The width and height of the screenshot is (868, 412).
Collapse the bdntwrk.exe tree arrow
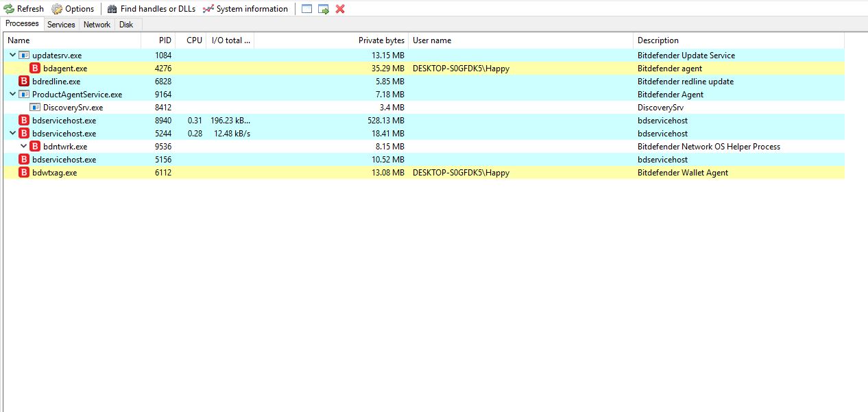[x=23, y=147]
